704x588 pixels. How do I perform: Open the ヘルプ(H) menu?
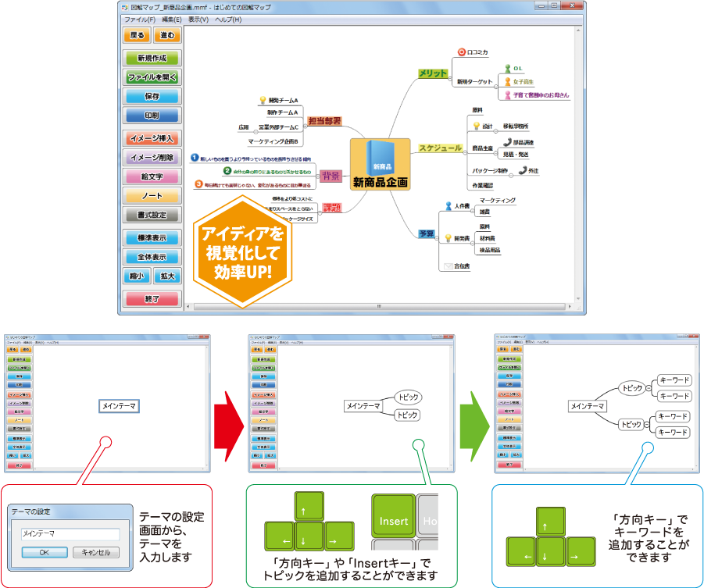click(x=228, y=18)
